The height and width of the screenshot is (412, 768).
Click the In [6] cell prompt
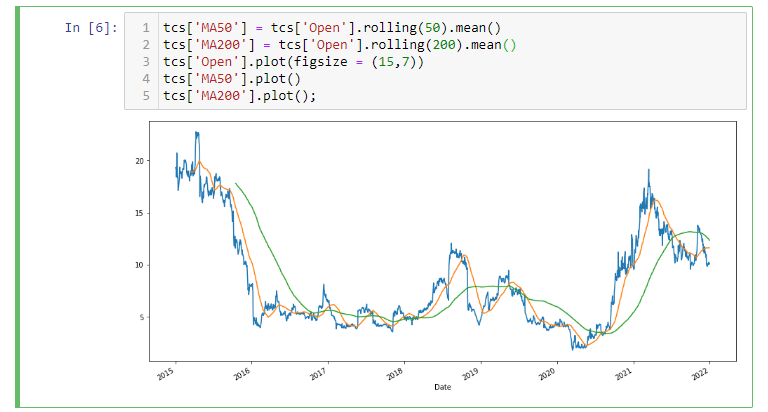[90, 28]
